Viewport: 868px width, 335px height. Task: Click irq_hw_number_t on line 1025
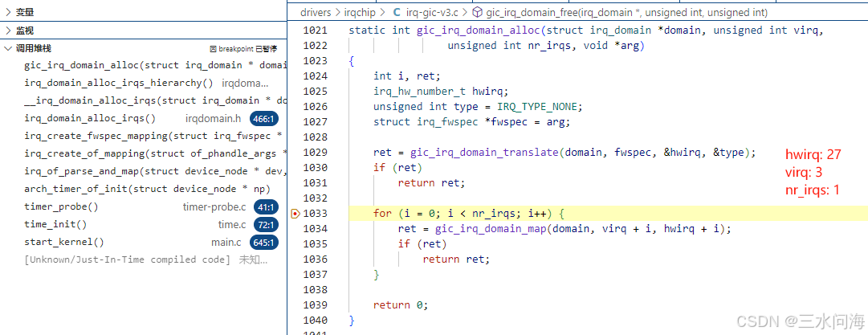tap(420, 92)
